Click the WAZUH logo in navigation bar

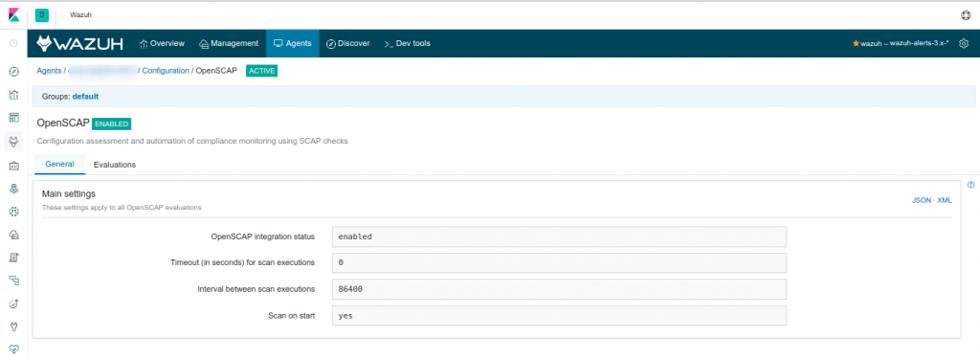tap(79, 44)
